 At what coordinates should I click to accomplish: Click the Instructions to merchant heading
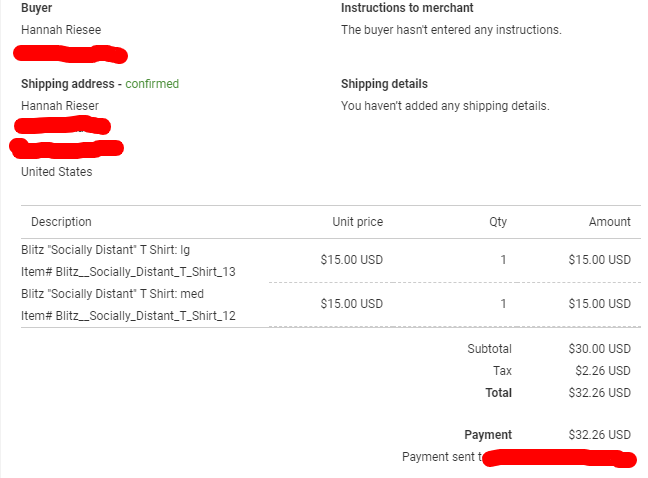coord(407,8)
